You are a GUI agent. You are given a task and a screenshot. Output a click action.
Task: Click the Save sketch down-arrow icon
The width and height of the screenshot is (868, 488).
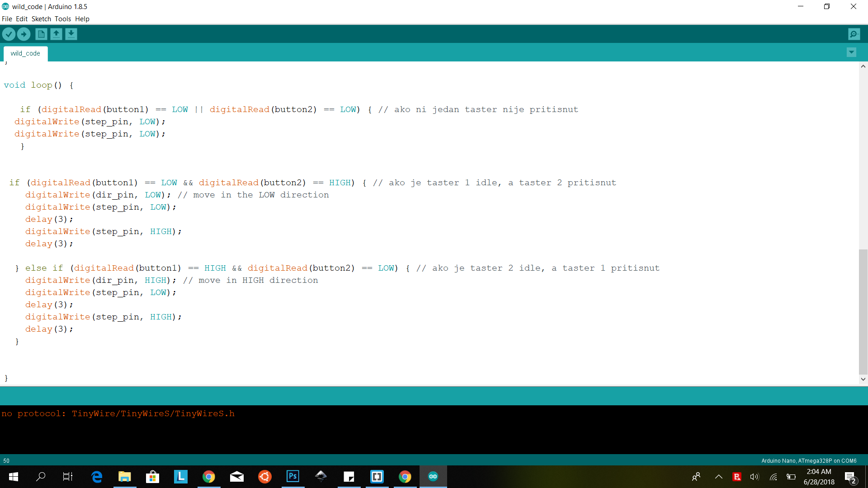tap(71, 34)
